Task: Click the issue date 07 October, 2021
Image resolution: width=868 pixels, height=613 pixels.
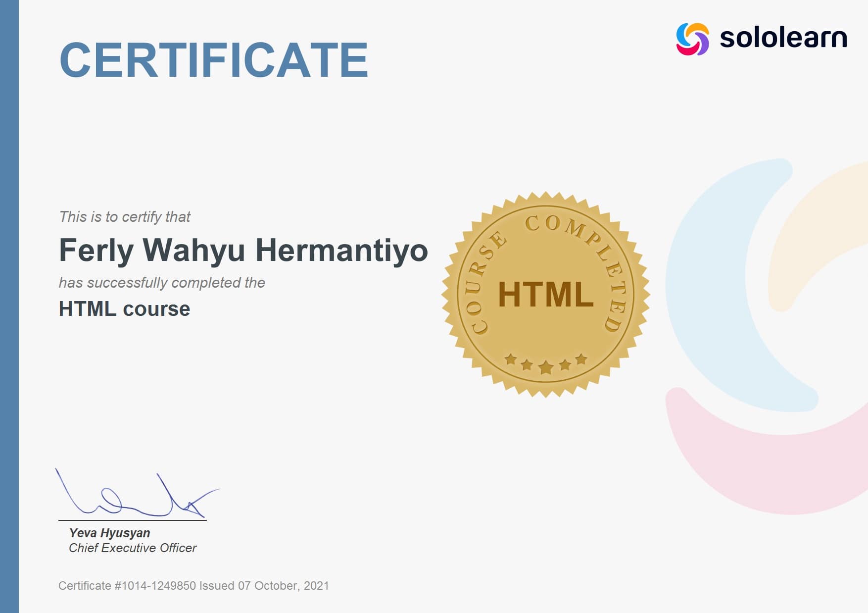Action: [283, 586]
